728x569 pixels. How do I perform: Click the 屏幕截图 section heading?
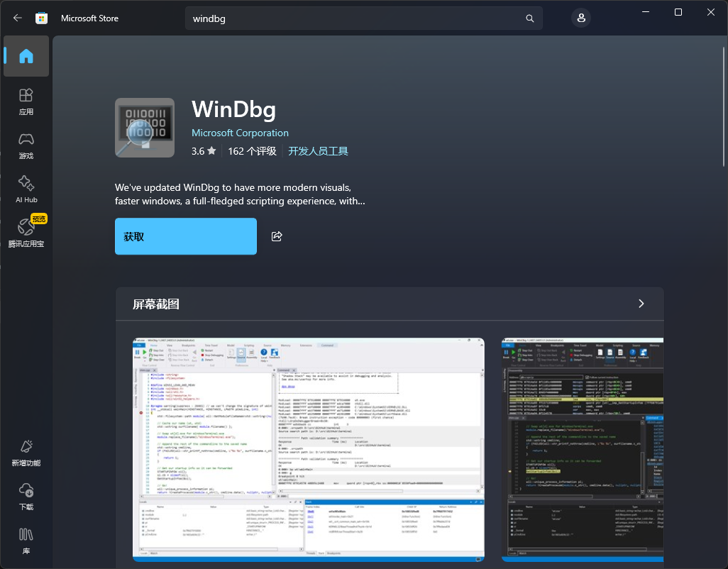click(156, 304)
